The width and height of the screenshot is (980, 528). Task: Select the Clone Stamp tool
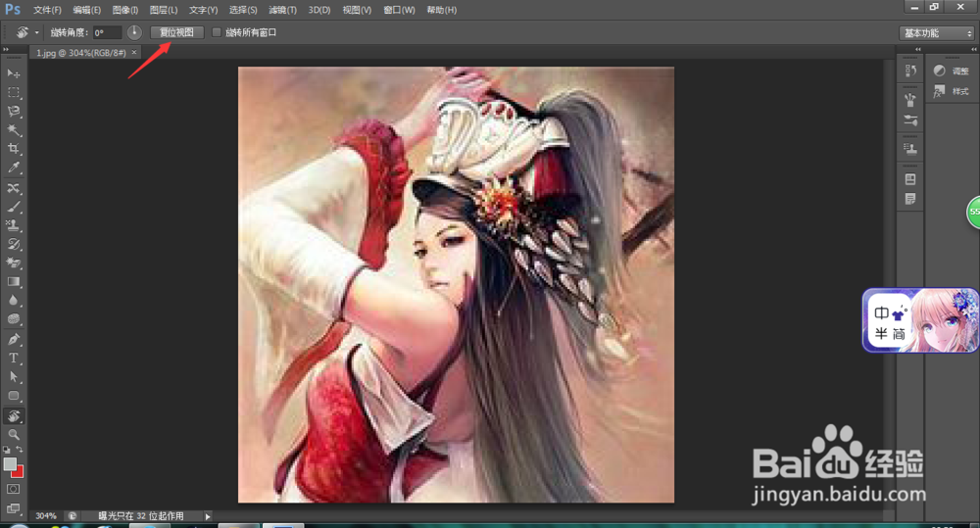[x=13, y=225]
